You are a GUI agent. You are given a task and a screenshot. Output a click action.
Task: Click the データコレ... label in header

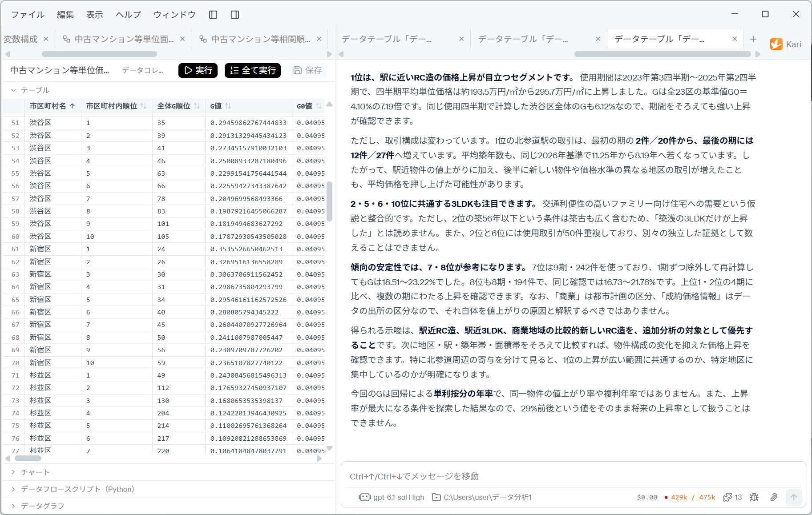coord(142,70)
